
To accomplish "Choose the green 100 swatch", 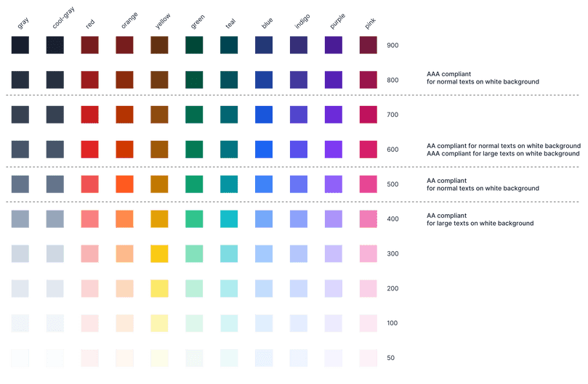I will [194, 323].
